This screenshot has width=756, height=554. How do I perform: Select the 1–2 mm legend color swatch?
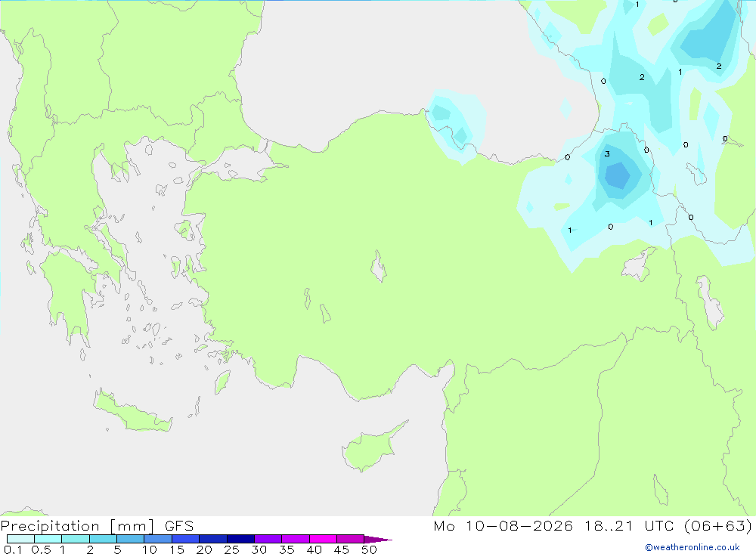75,539
